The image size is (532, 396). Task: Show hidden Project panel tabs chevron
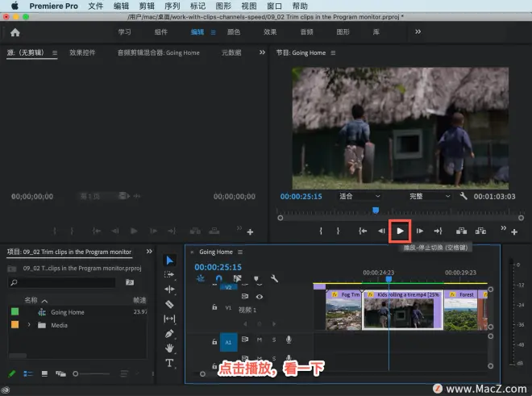click(x=149, y=252)
